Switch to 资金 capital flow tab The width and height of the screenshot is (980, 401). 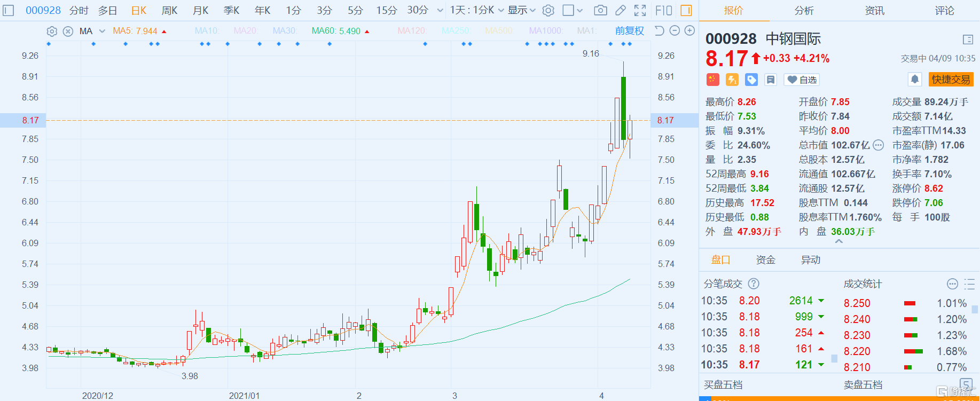pos(765,260)
